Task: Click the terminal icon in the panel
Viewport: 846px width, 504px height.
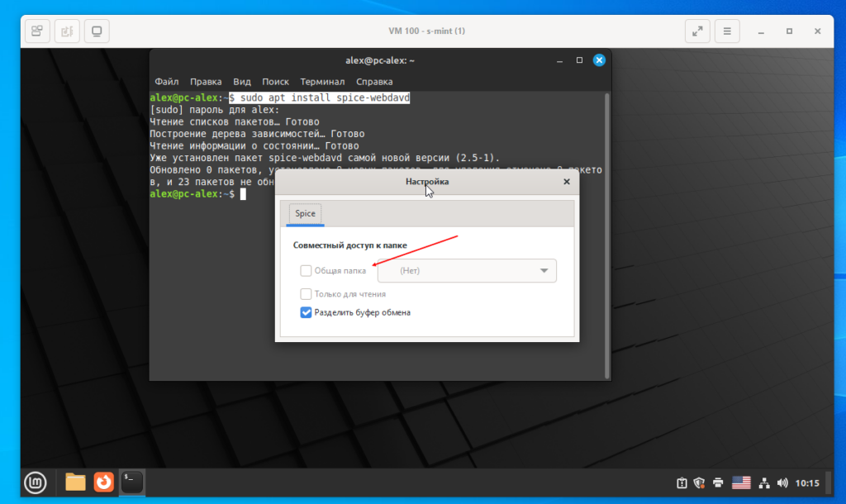Action: (x=131, y=482)
